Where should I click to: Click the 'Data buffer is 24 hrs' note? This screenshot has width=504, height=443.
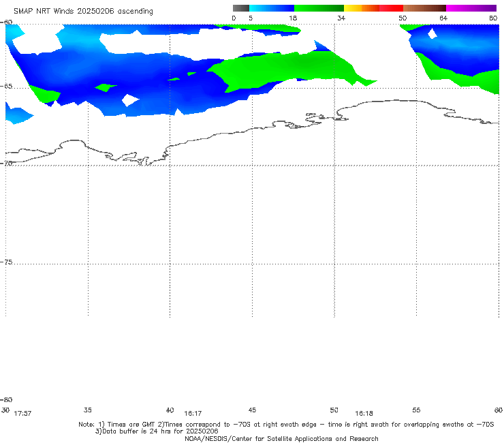[x=157, y=431]
